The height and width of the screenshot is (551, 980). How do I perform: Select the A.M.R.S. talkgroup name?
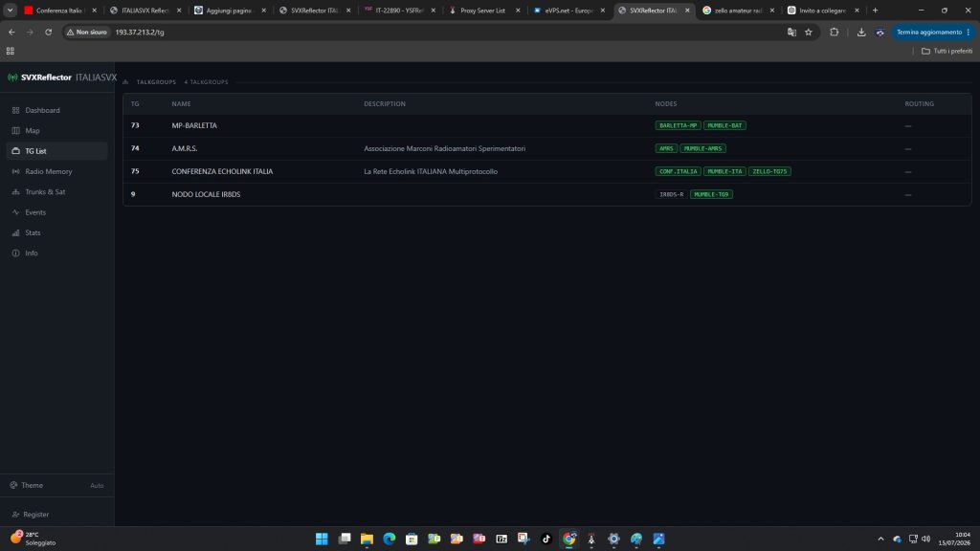[x=185, y=148]
